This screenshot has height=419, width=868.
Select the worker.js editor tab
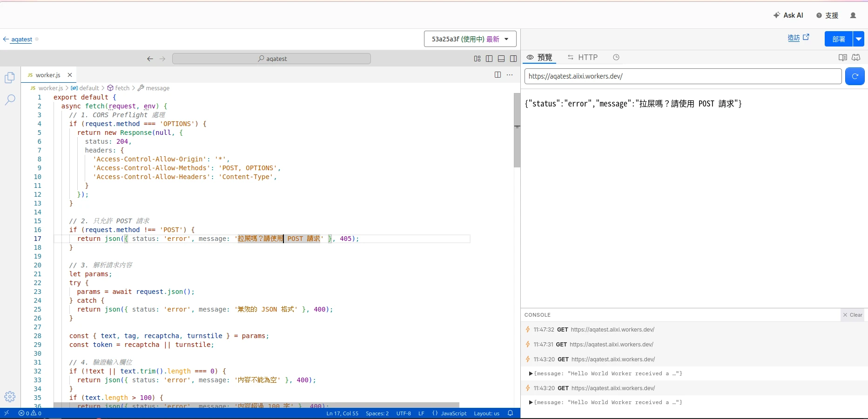click(x=49, y=75)
